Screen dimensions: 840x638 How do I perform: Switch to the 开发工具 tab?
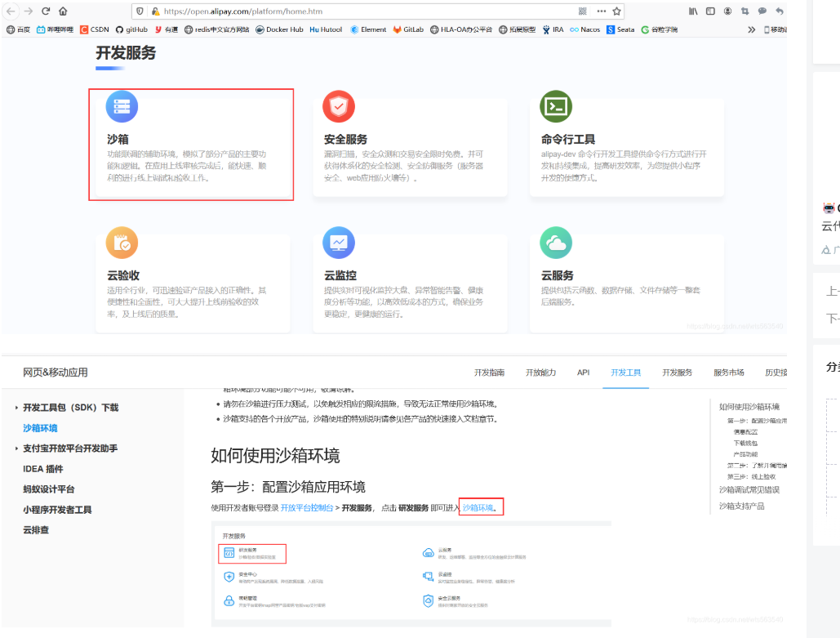coord(625,372)
